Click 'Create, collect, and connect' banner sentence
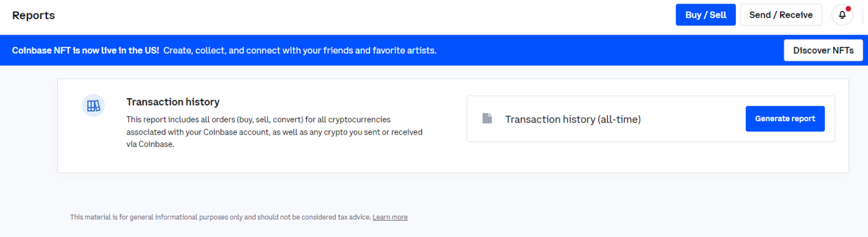 [x=300, y=50]
